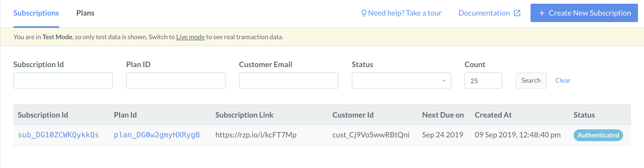Switch to the Plans tab
This screenshot has height=168, width=644.
pos(85,13)
